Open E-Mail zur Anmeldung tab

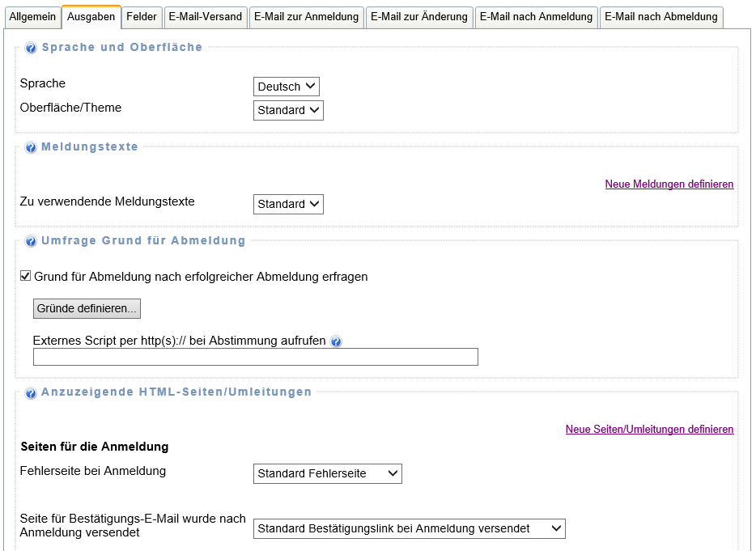[306, 17]
